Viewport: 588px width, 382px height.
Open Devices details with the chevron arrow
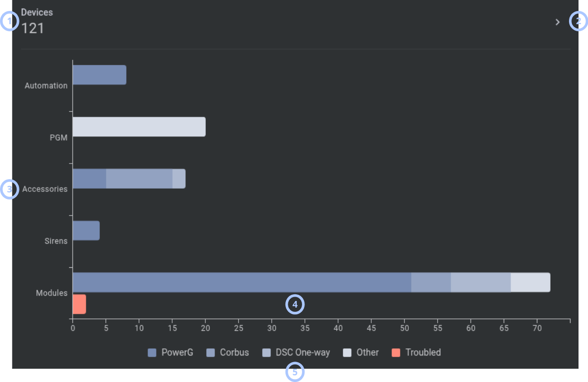coord(558,22)
